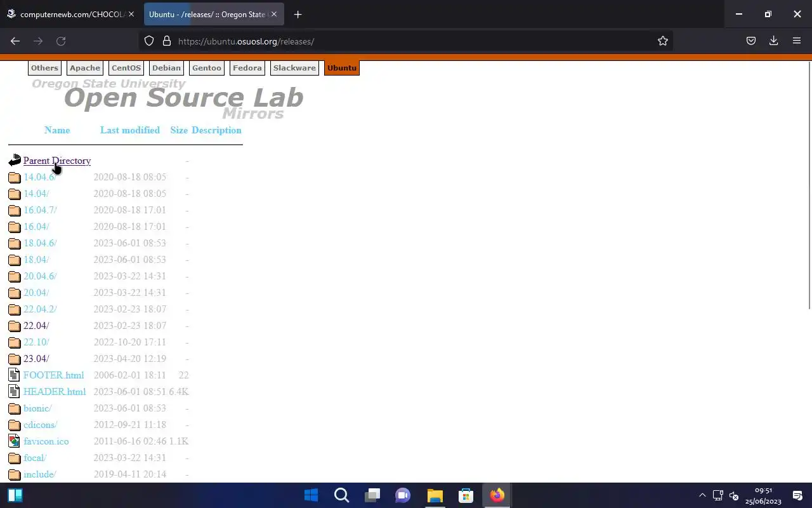The image size is (812, 508).
Task: Open the Gentoo mirror tab
Action: click(x=207, y=68)
